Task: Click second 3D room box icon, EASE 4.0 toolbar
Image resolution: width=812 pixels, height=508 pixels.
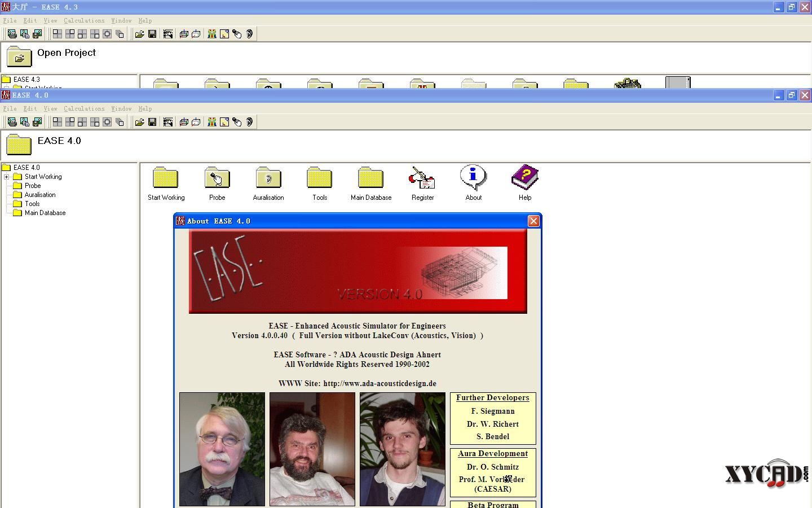Action: coord(196,122)
